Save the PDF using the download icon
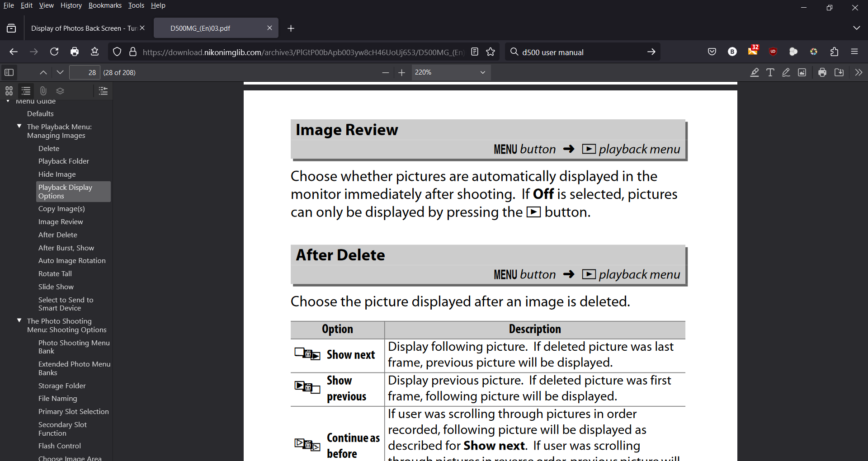The height and width of the screenshot is (461, 868). (x=839, y=72)
